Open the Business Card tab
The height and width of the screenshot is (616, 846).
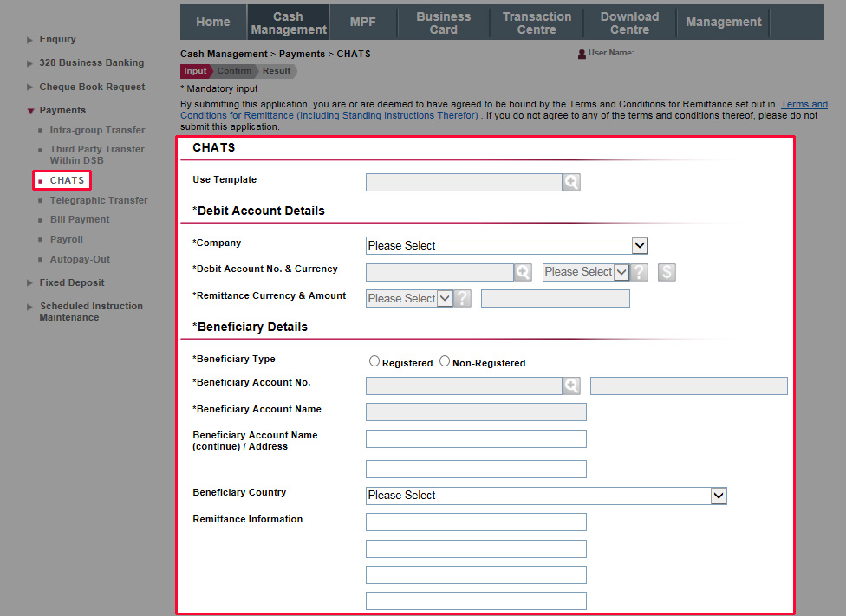(444, 23)
